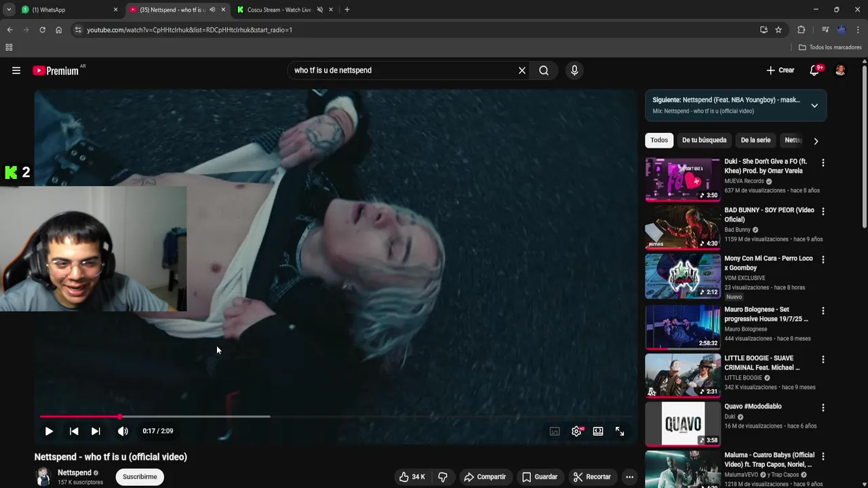This screenshot has width=868, height=488.
Task: Open the Nettspend channel name link
Action: pyautogui.click(x=75, y=472)
